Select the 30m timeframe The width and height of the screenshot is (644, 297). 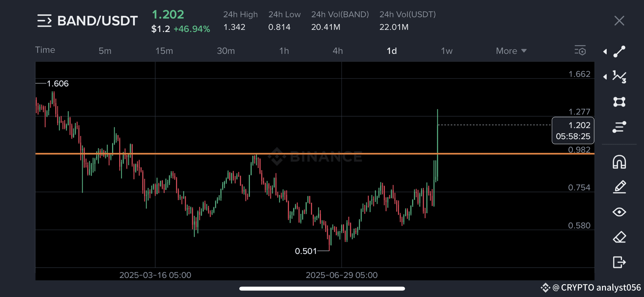pos(226,51)
